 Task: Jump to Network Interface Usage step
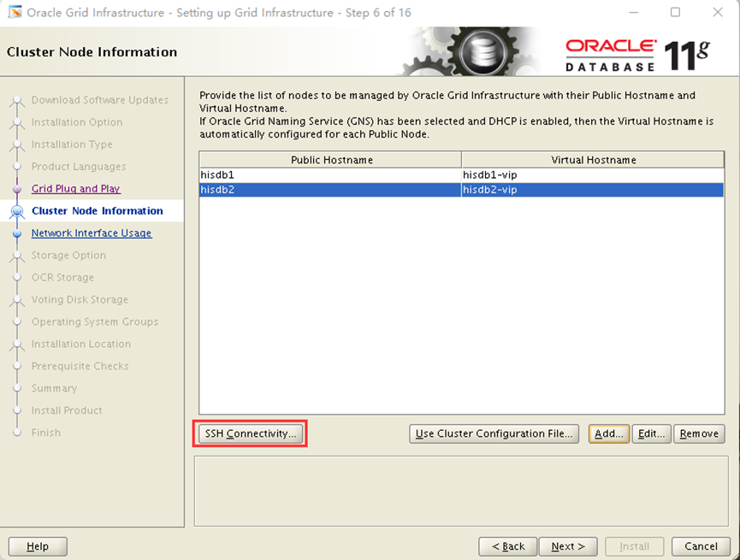[92, 233]
